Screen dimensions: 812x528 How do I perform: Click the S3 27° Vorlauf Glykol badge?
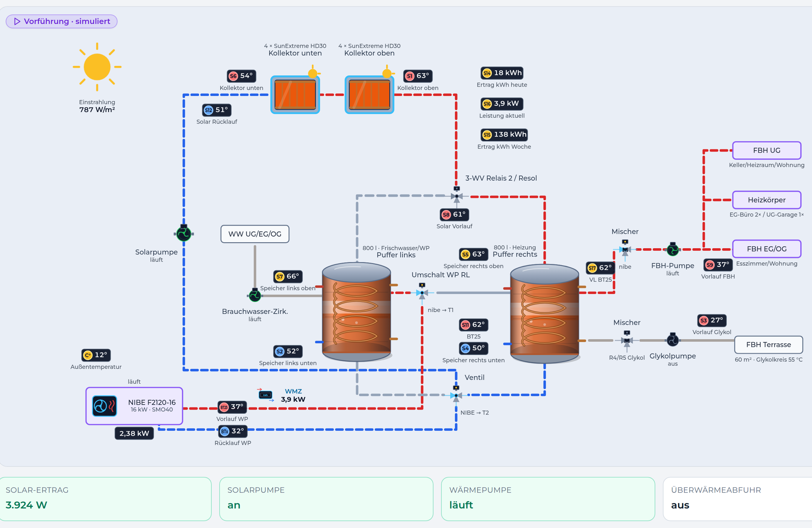point(712,320)
